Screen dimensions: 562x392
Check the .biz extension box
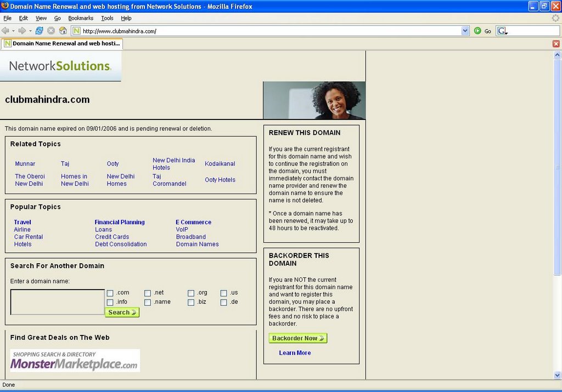[191, 303]
